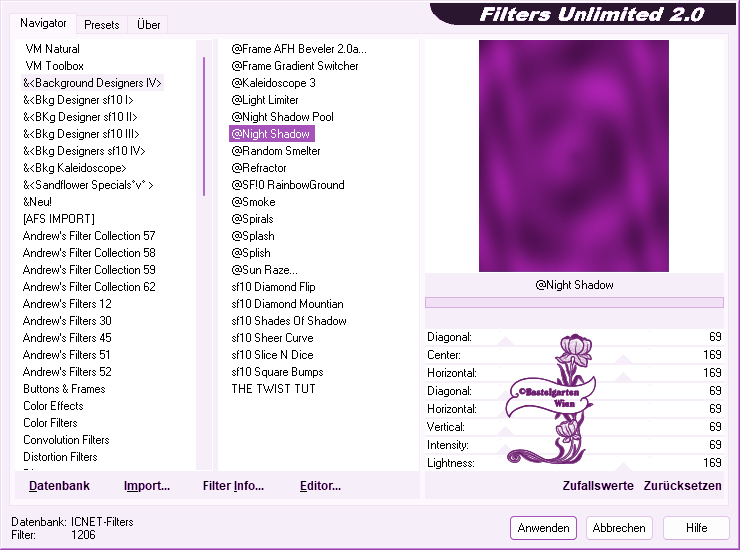Select [AFS IMPORT] category
The image size is (740, 550).
coord(59,219)
